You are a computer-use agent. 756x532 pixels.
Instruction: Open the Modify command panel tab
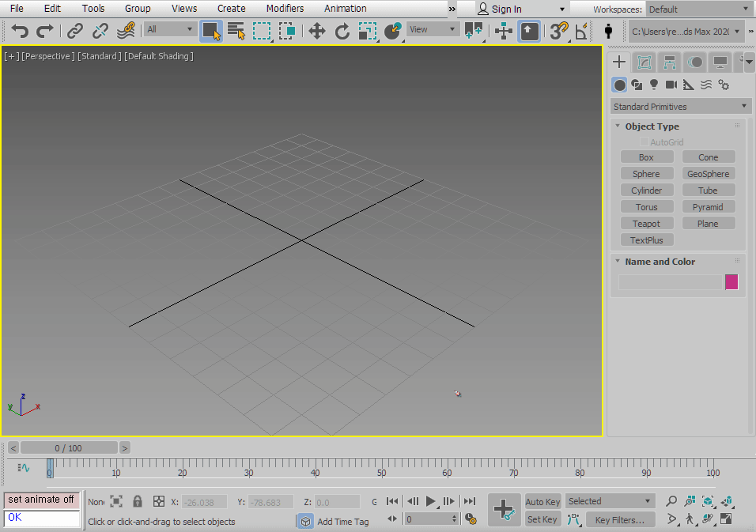(x=644, y=62)
